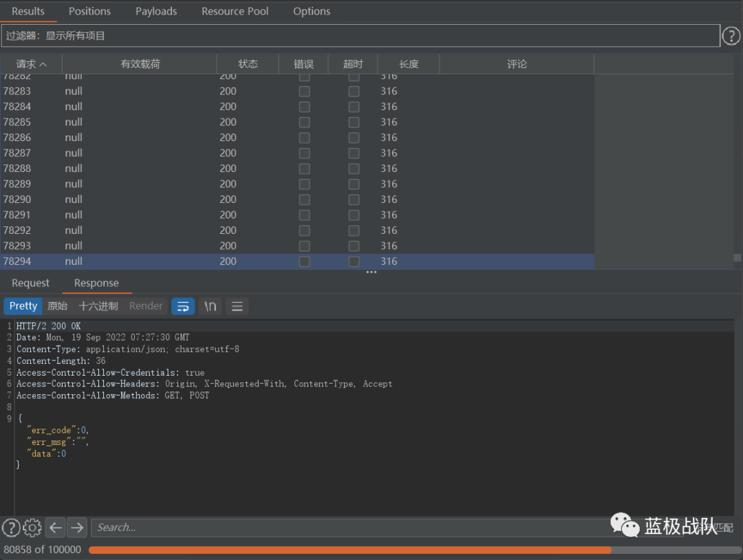Switch to the Results tab
The image size is (743, 560).
click(x=28, y=11)
